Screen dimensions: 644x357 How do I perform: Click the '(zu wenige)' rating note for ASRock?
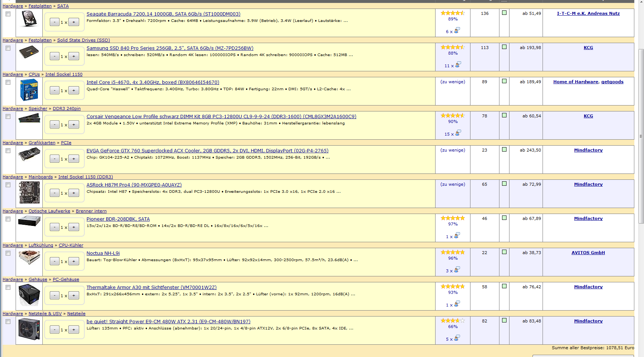tap(453, 184)
